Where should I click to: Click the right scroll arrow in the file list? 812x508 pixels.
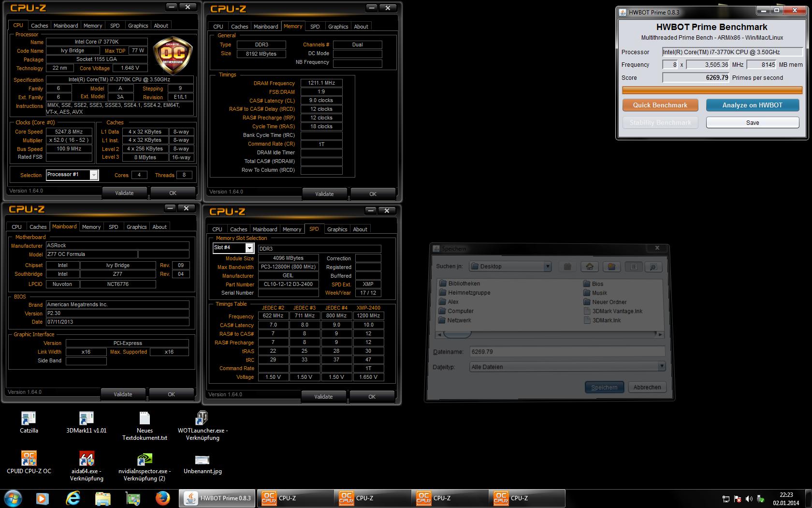click(x=661, y=334)
